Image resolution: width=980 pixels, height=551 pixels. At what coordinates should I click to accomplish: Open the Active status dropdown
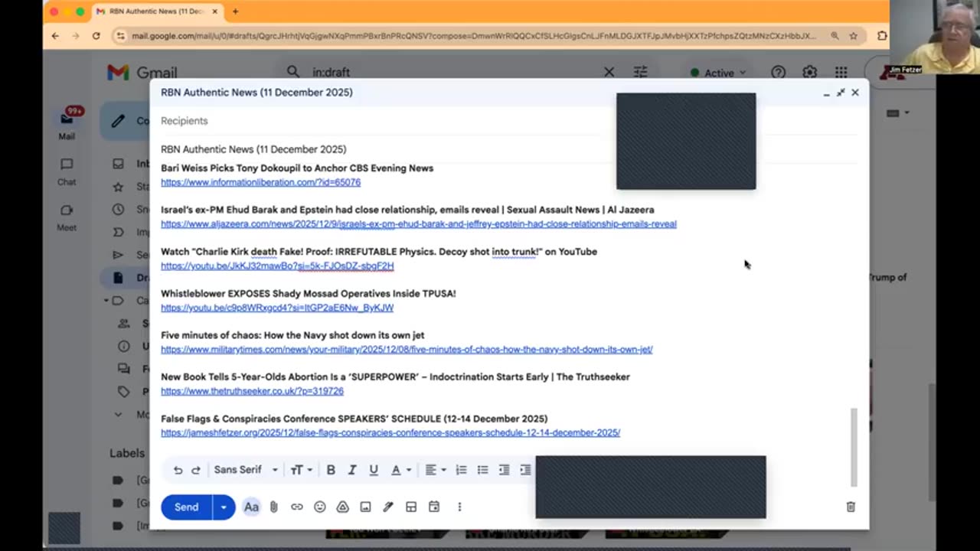[718, 73]
